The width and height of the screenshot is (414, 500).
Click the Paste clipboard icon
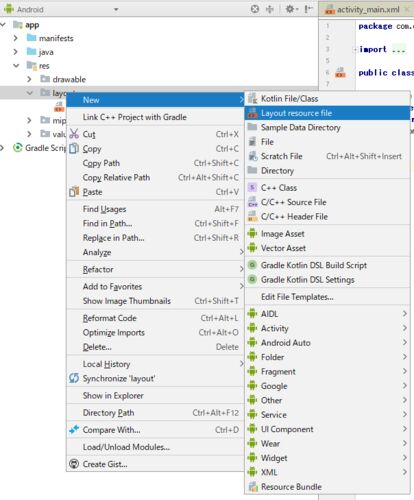[74, 192]
